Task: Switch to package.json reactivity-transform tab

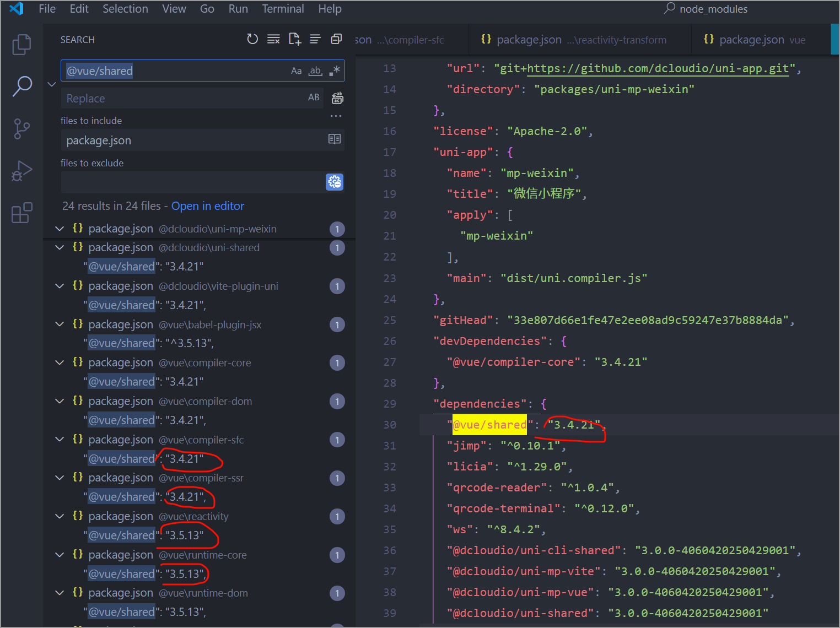Action: [580, 40]
